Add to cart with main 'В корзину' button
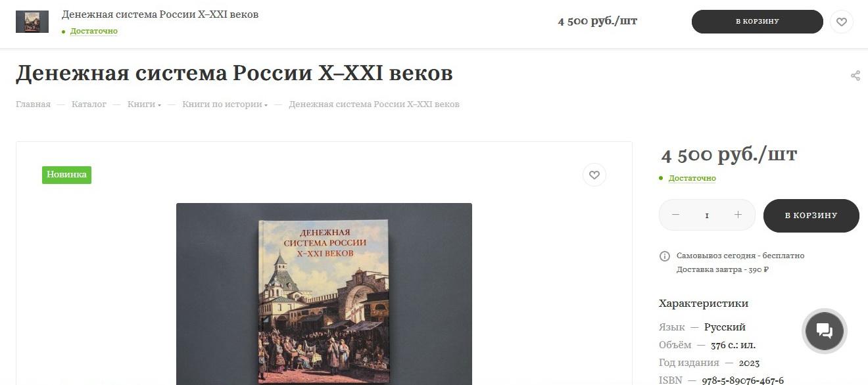 811,215
